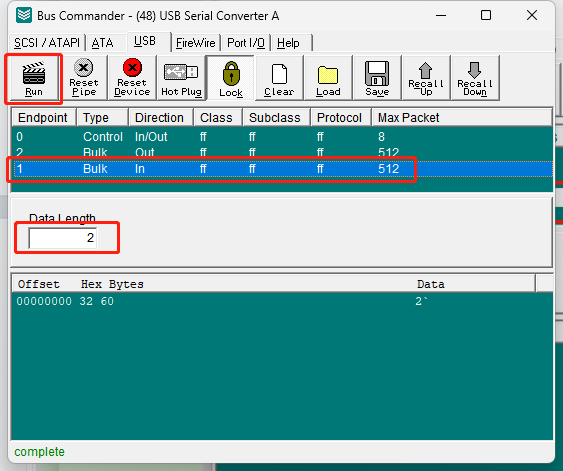
Task: Click hex byte 32 in dump
Action: tap(86, 301)
